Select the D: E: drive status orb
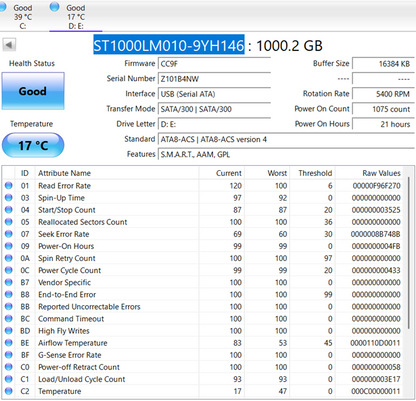This screenshot has width=416, height=401. (55, 7)
